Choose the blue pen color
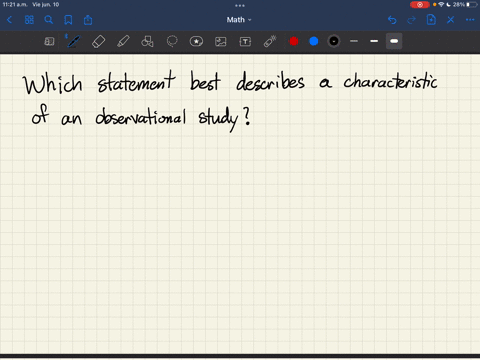The width and height of the screenshot is (480, 360). point(314,41)
